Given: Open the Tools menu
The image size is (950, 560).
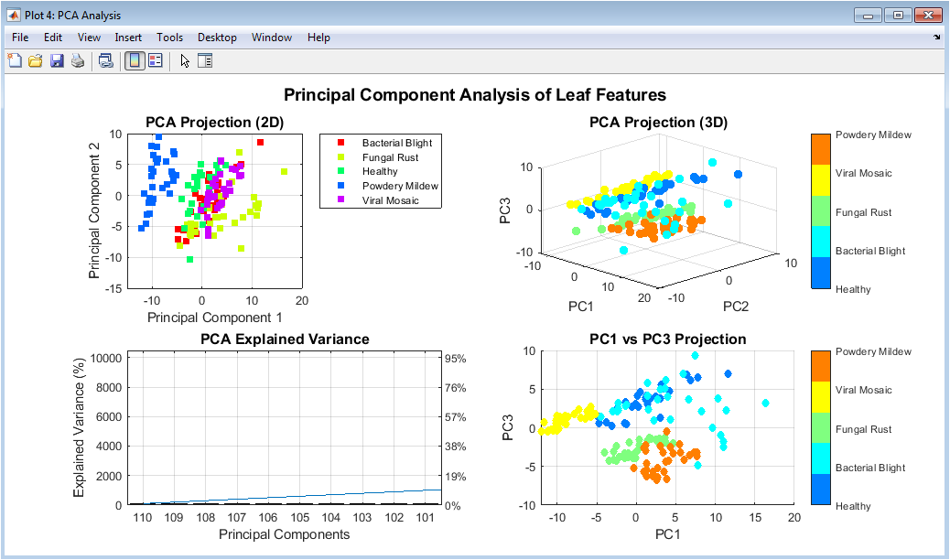Looking at the screenshot, I should 169,38.
